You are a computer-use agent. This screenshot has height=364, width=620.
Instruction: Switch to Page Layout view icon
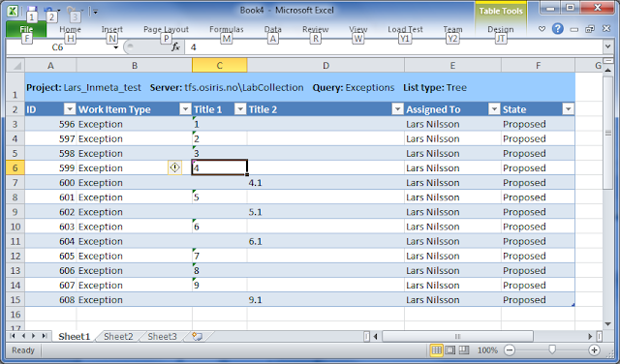click(x=449, y=349)
